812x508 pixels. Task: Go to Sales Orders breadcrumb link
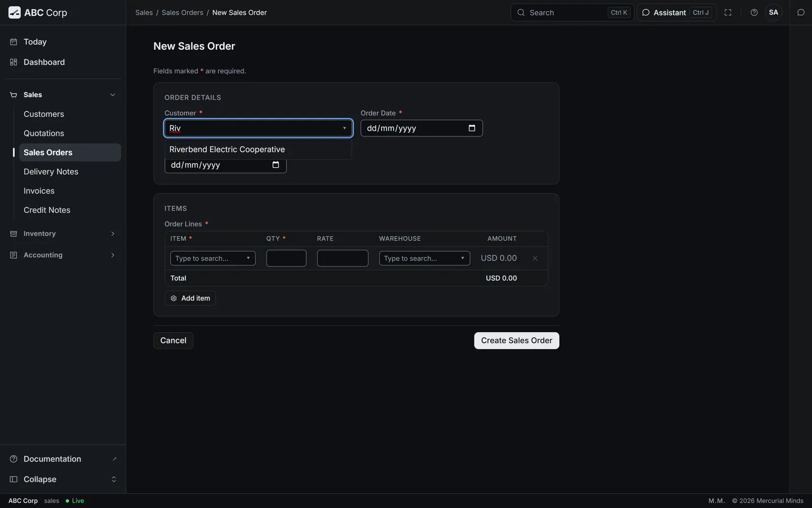click(x=182, y=13)
